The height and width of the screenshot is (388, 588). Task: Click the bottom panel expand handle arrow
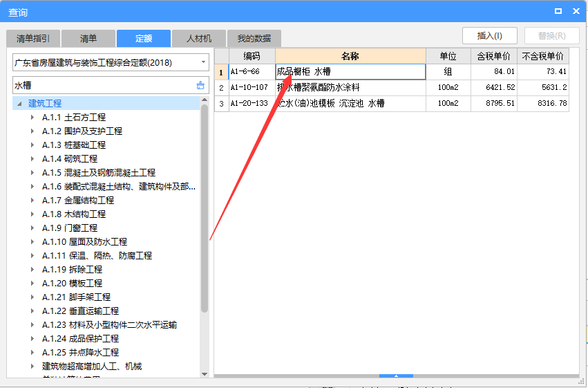point(396,376)
